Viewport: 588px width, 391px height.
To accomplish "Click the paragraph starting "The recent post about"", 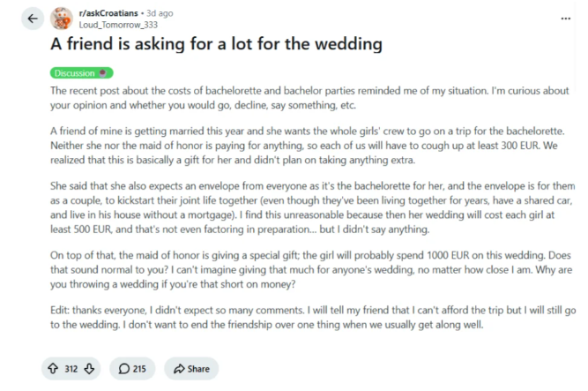I will coord(309,98).
